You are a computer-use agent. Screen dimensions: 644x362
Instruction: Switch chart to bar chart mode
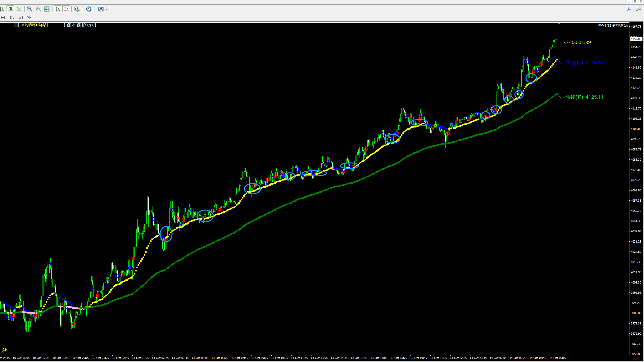pos(2,9)
